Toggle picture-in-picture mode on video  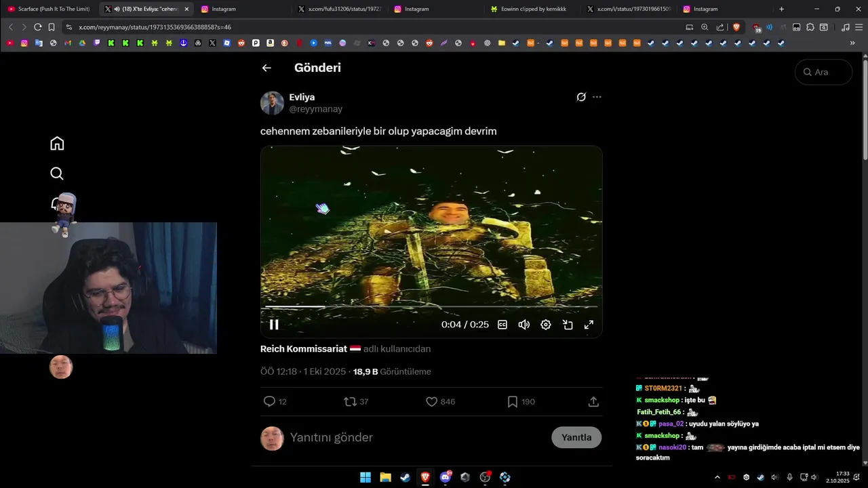568,325
